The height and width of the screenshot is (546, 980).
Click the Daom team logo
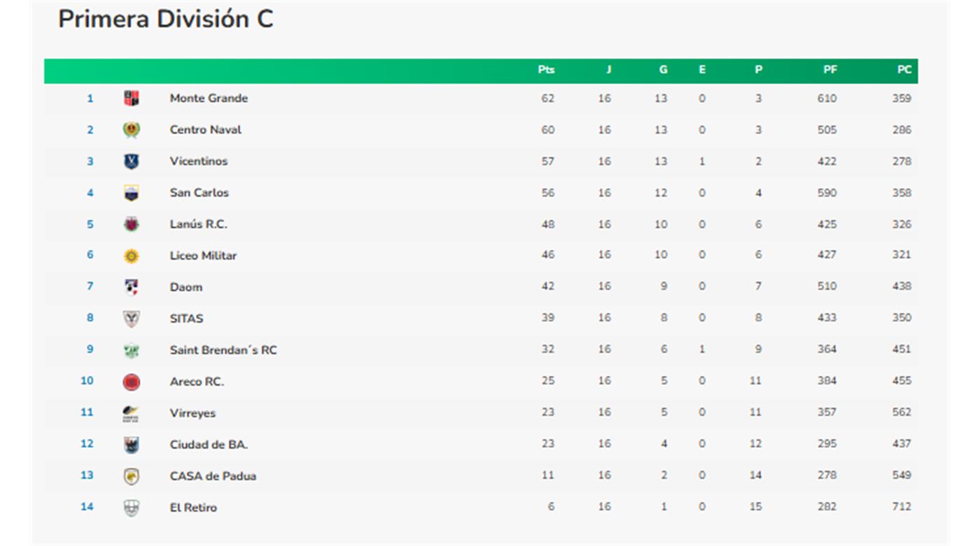click(x=132, y=287)
